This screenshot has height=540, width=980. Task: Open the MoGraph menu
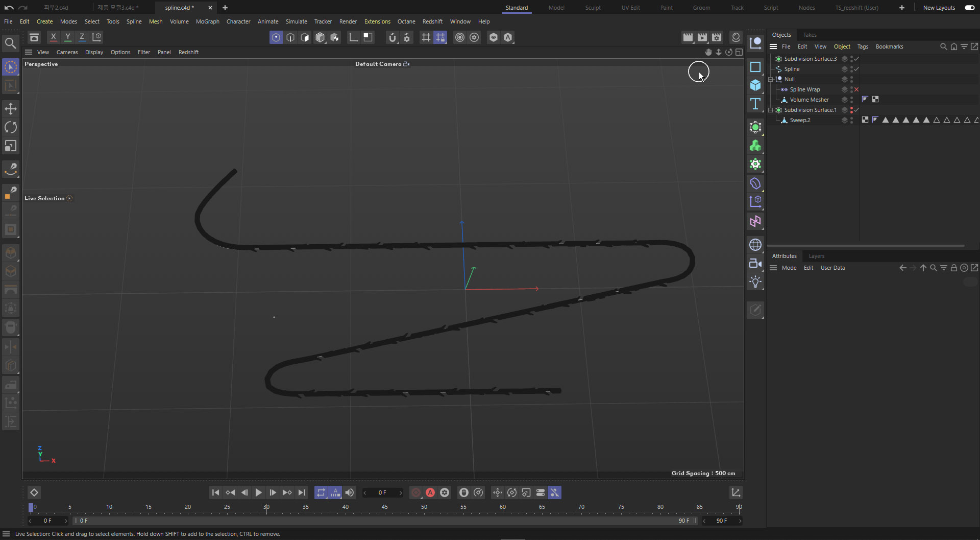click(207, 21)
